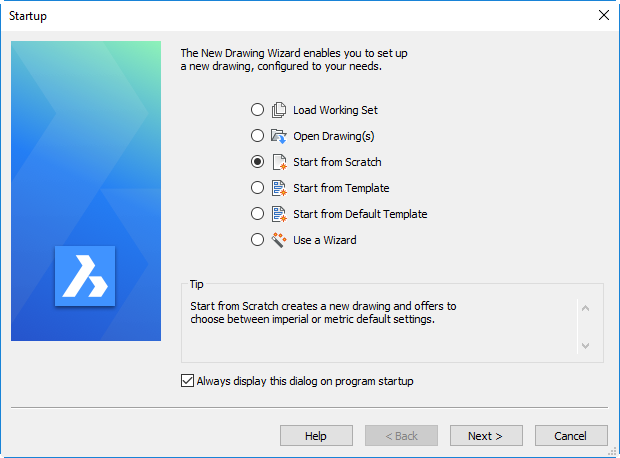Viewport: 620px width, 458px height.
Task: Click the Startup title bar text
Action: 28,16
